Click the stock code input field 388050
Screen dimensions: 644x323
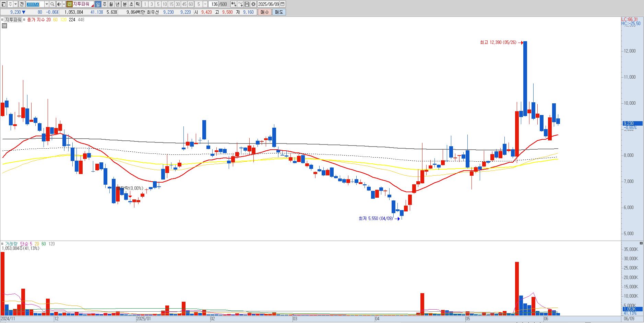point(35,4)
